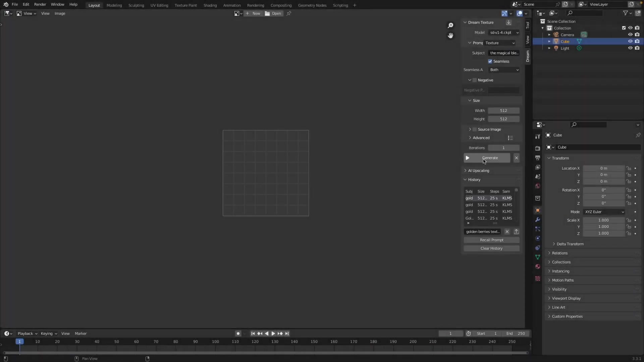Open the Model sd-v1-4.ckpt dropdown
This screenshot has width=644, height=362.
pyautogui.click(x=504, y=33)
